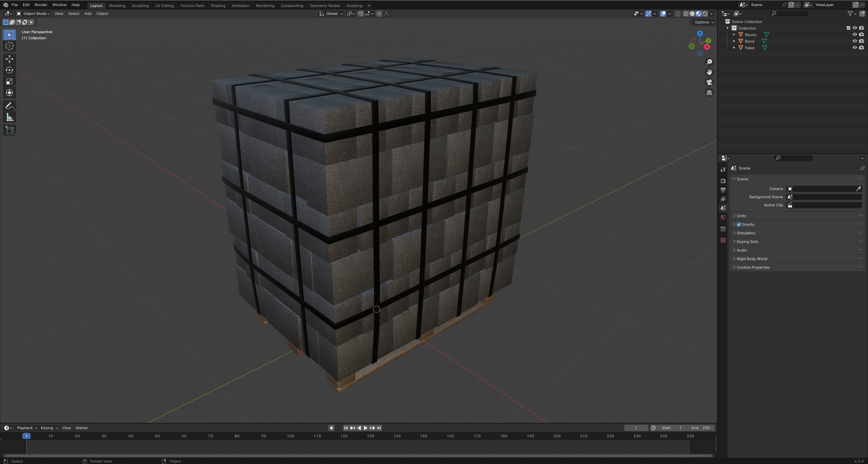Click the End frame field

coord(700,428)
